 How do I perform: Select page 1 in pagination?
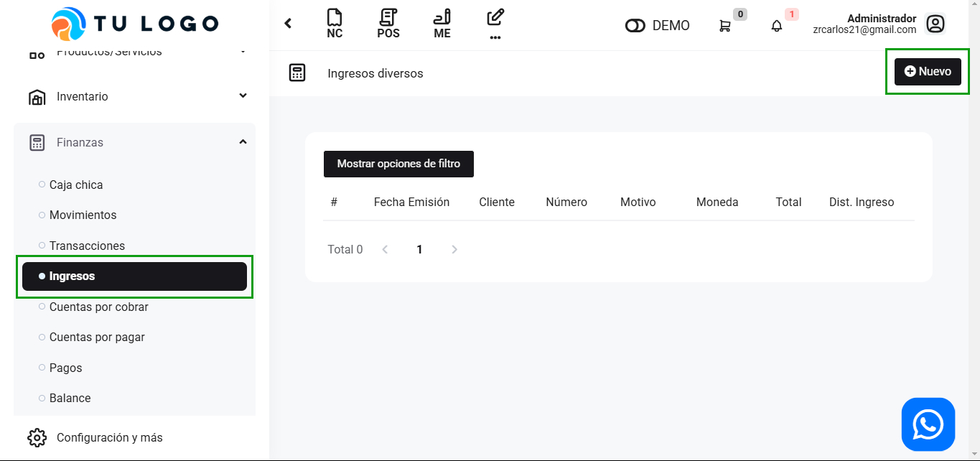pos(419,249)
